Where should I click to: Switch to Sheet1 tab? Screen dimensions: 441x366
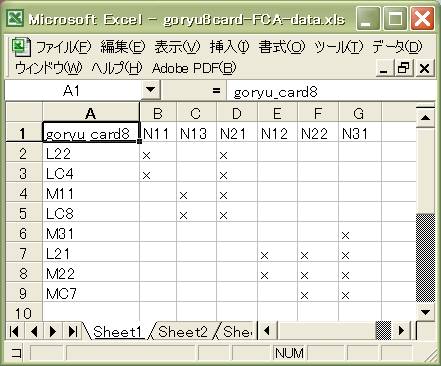(x=118, y=331)
